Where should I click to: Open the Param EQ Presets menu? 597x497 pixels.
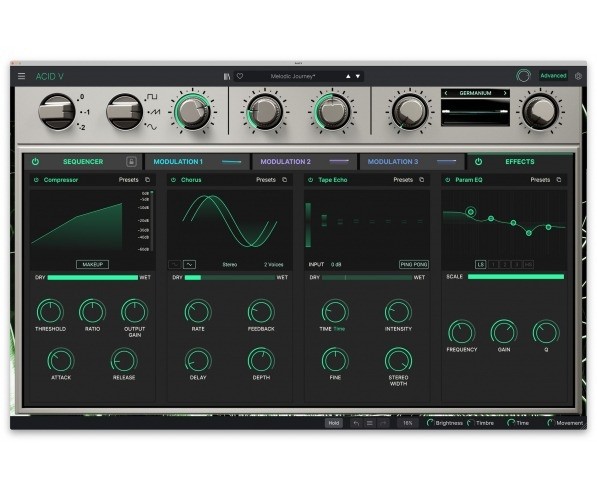point(540,180)
